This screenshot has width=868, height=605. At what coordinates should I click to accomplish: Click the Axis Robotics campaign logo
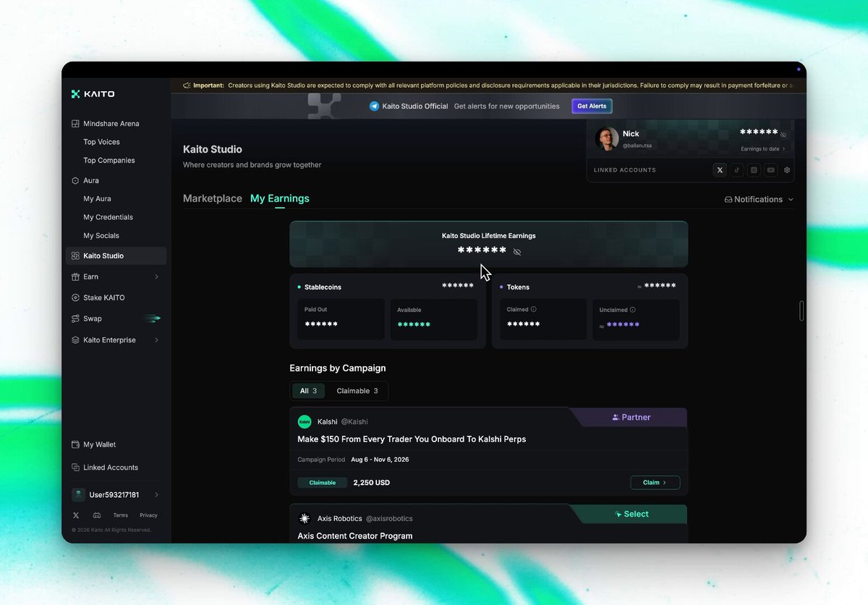[x=305, y=518]
